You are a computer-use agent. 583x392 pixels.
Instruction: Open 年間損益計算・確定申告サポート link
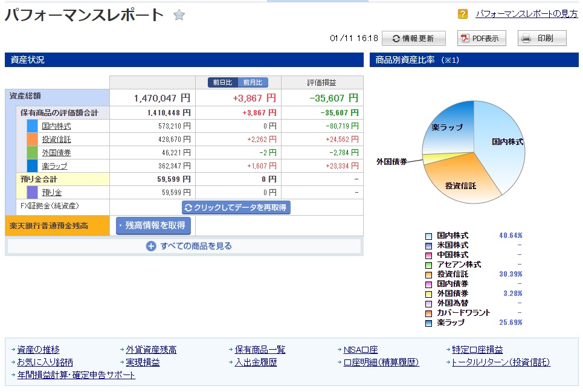pos(76,375)
